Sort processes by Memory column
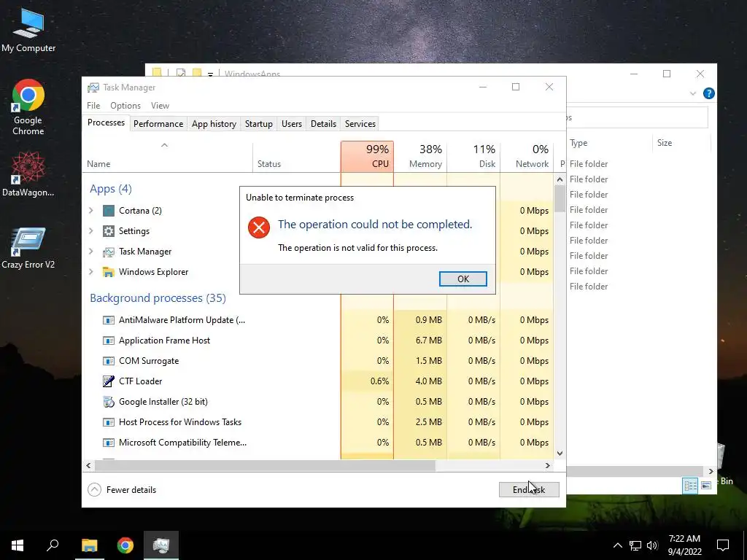The height and width of the screenshot is (560, 747). click(420, 156)
